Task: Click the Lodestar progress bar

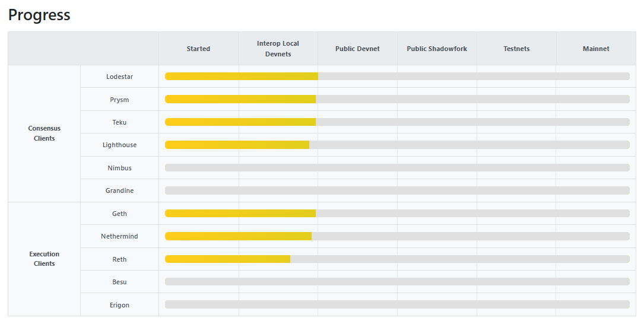Action: pyautogui.click(x=396, y=77)
